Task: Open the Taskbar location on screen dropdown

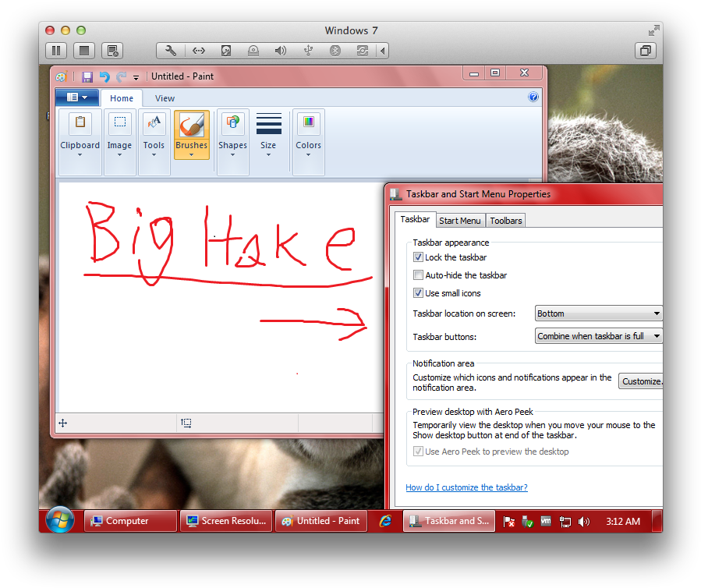Action: point(598,313)
